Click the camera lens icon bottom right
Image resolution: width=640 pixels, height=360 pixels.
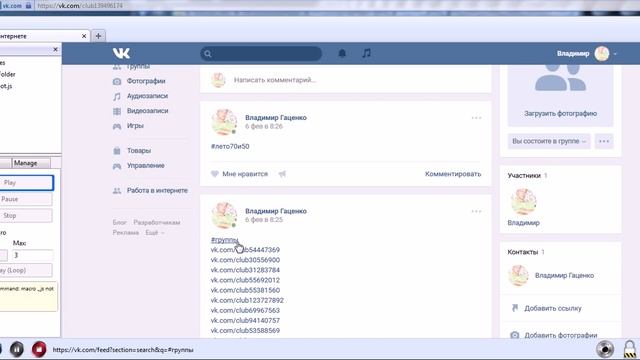(604, 349)
